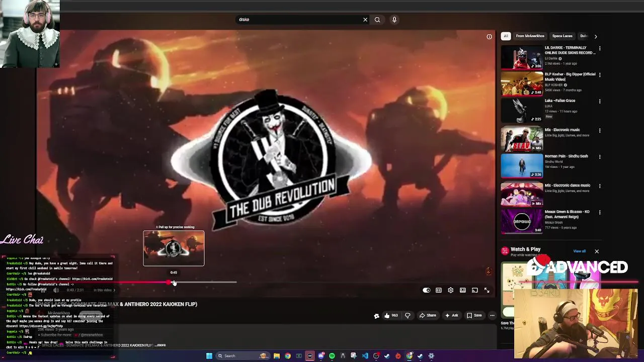
Task: Open Norman Pain - Sindhu Sesh title
Action: tap(566, 156)
